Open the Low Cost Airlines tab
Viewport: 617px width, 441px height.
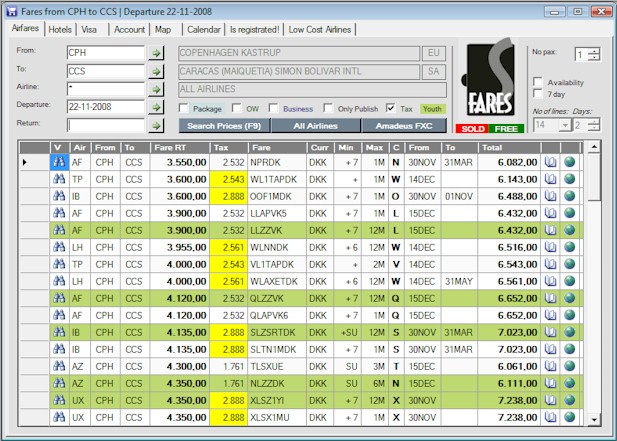click(x=320, y=30)
